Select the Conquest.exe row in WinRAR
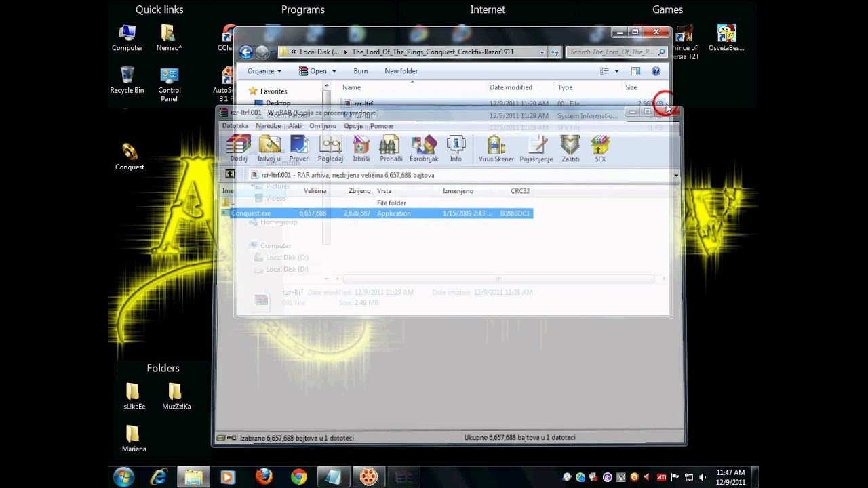 (377, 213)
